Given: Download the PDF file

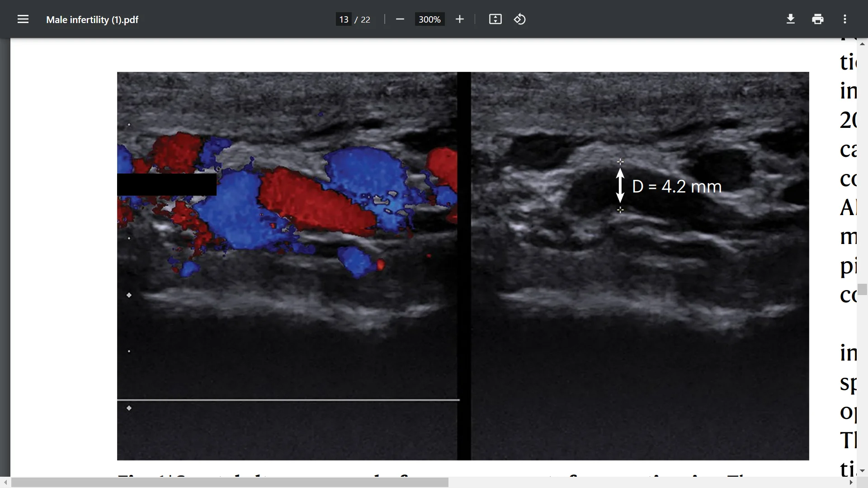Looking at the screenshot, I should (x=791, y=19).
